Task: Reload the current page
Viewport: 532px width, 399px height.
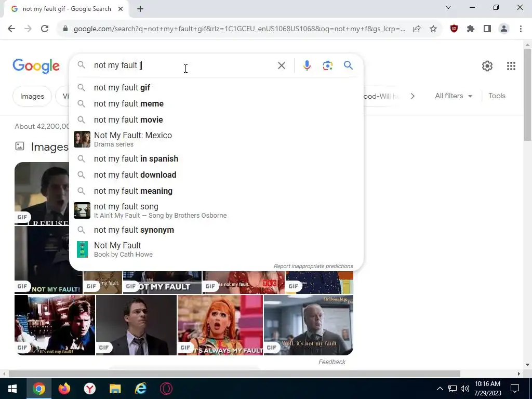Action: [x=45, y=29]
